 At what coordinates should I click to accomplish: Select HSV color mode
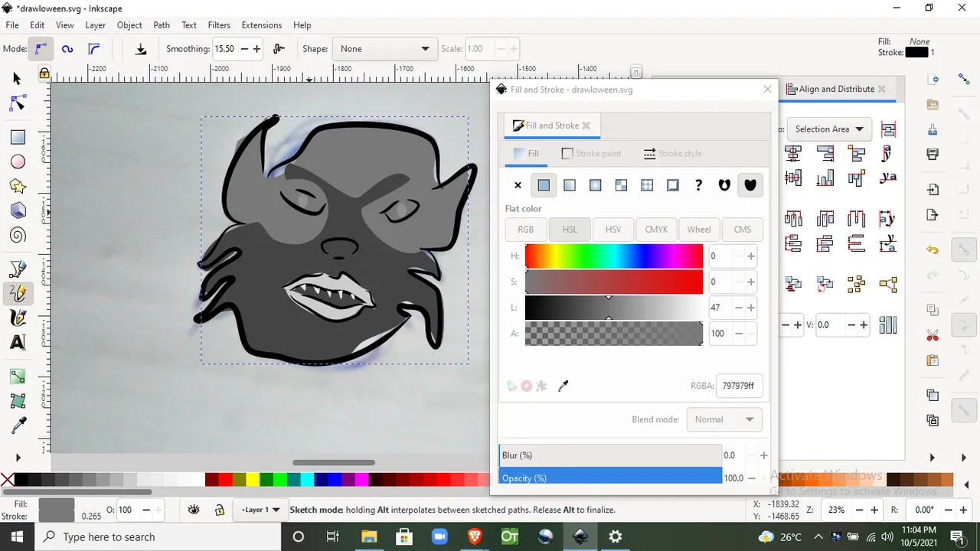[x=613, y=230]
